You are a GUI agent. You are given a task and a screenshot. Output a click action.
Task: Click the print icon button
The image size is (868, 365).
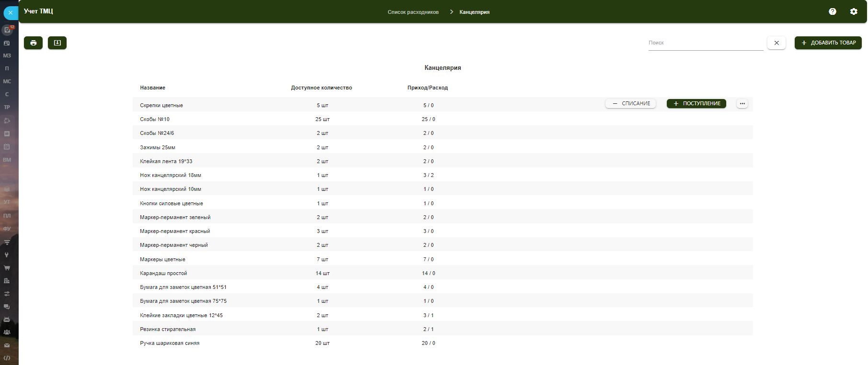point(33,43)
